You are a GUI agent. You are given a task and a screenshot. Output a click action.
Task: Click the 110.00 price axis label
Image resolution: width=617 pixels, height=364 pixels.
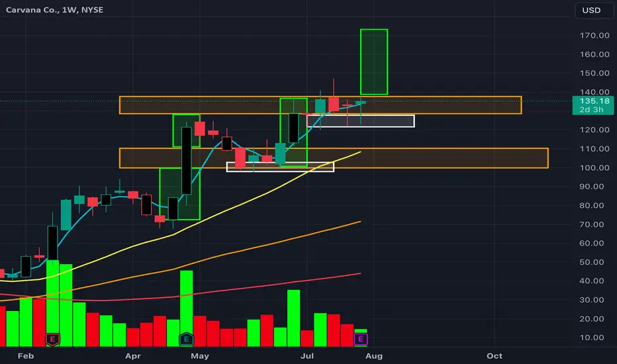(x=594, y=149)
